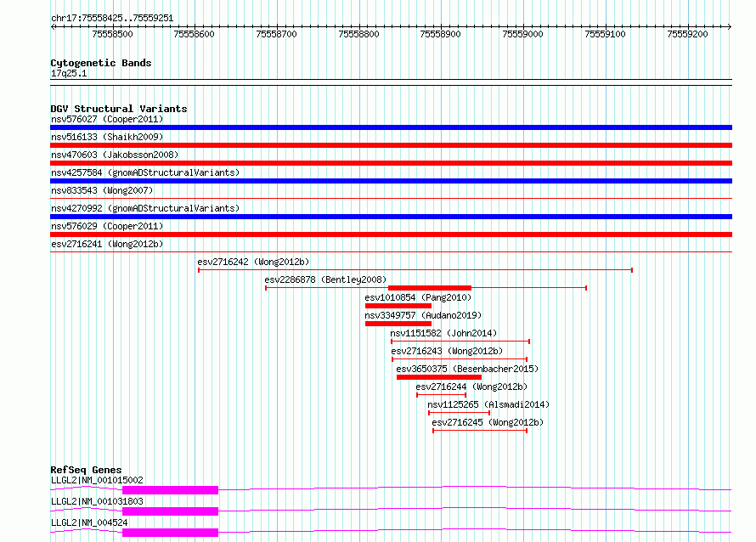Click the chr17:75558425..75559251 region label
The image size is (756, 542).
pos(112,19)
